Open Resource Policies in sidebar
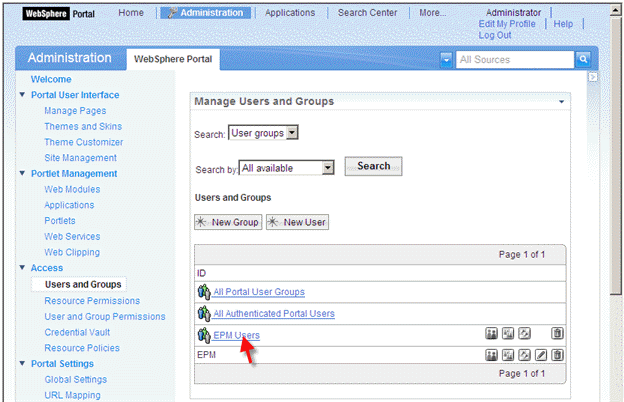Image resolution: width=624 pixels, height=402 pixels. 82,348
